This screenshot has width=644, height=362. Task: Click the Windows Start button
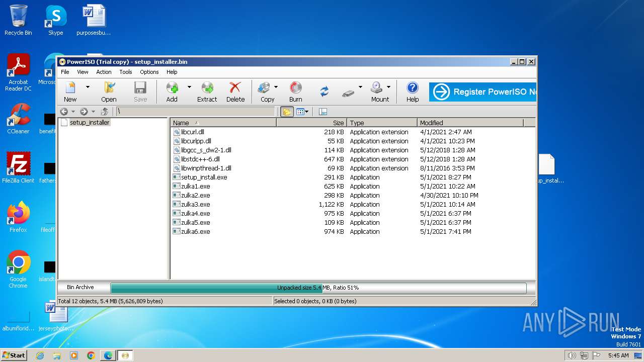pyautogui.click(x=14, y=355)
